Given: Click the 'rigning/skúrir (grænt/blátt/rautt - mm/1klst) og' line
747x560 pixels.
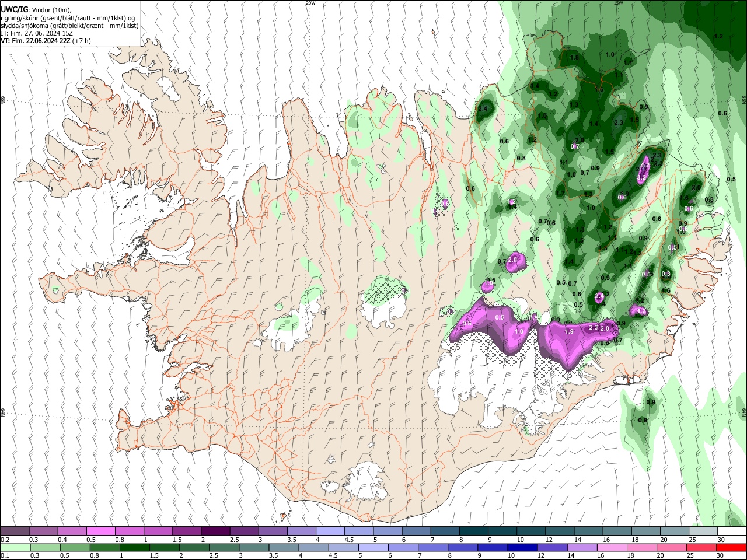Looking at the screenshot, I should click(69, 18).
